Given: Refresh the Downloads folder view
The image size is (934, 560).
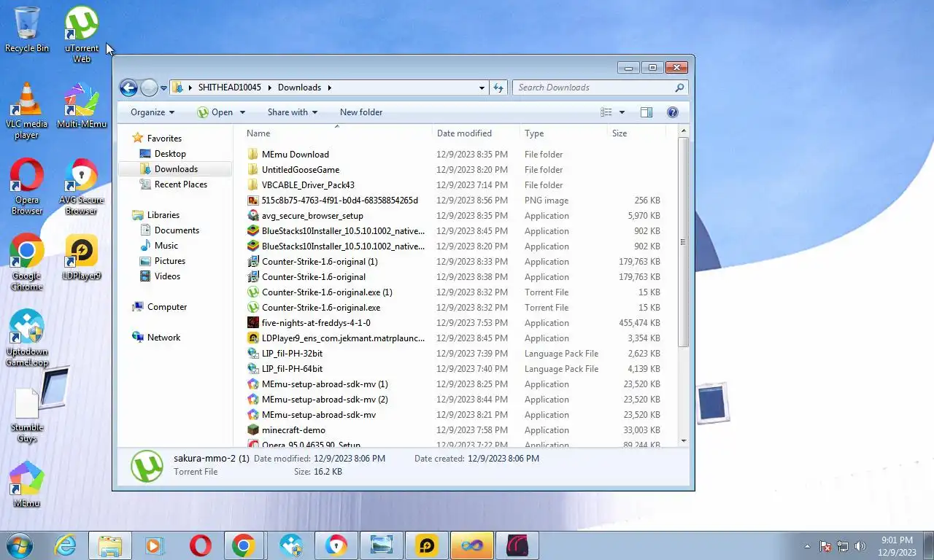Looking at the screenshot, I should click(x=498, y=87).
